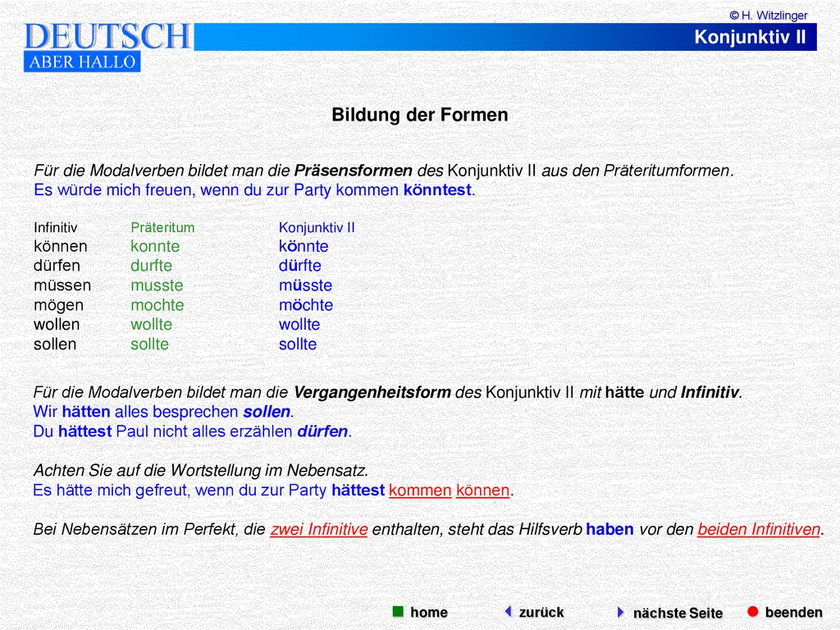
Task: Click the blue Konjunktiv form möchte
Action: (x=306, y=305)
